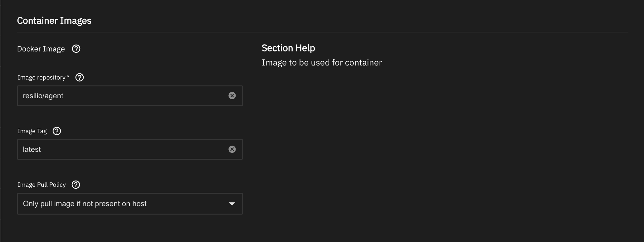Click the Image Pull Policy dropdown arrow
The image size is (644, 242).
[232, 204]
